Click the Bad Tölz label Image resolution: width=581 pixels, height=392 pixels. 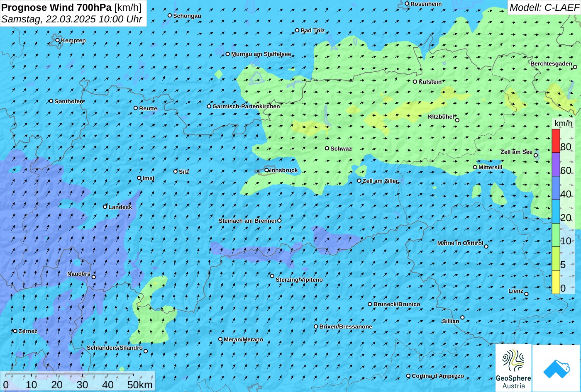[x=313, y=30]
